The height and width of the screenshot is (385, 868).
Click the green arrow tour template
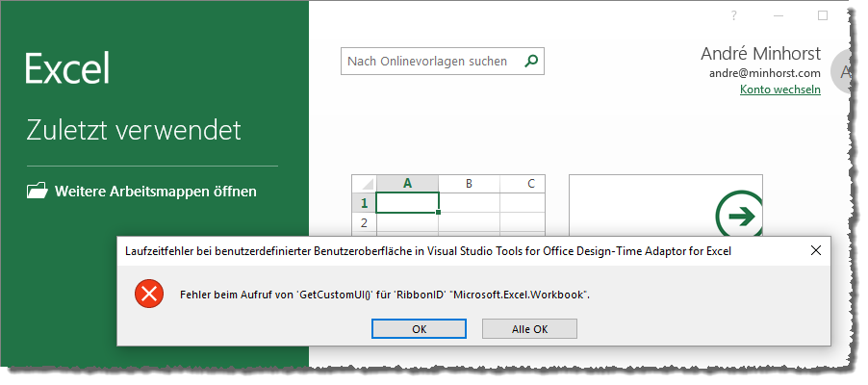(x=665, y=206)
